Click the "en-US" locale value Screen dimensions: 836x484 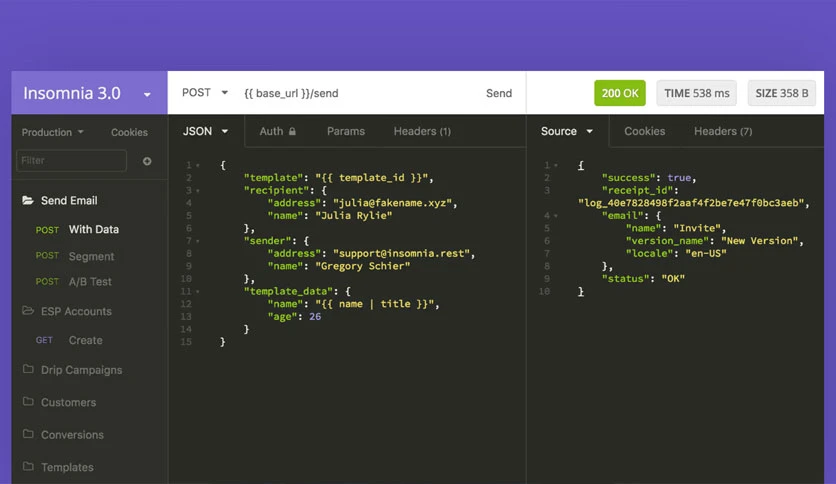pos(706,254)
